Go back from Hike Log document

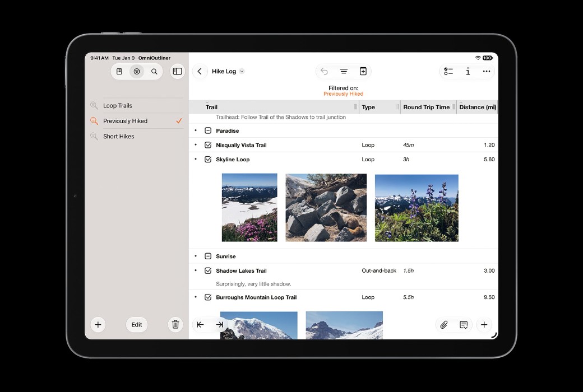coord(200,71)
